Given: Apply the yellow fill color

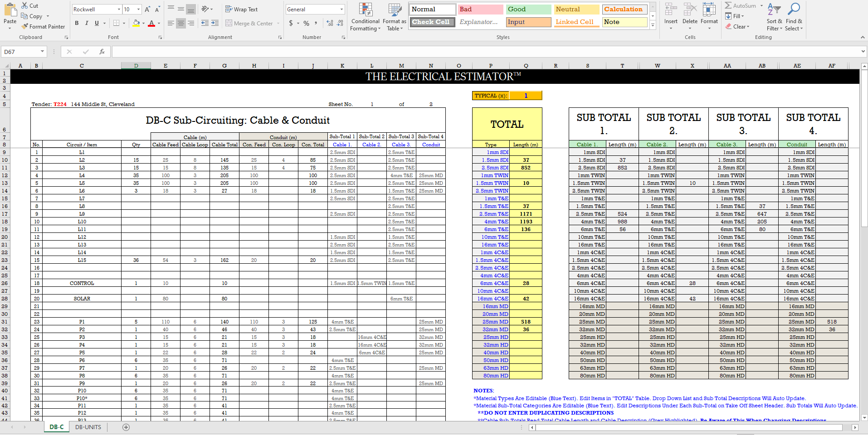Looking at the screenshot, I should coord(136,23).
